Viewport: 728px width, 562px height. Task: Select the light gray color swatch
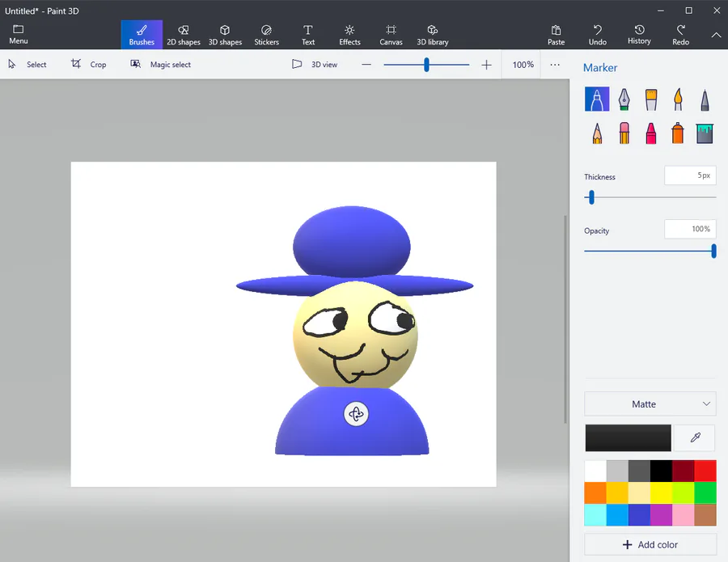point(617,471)
